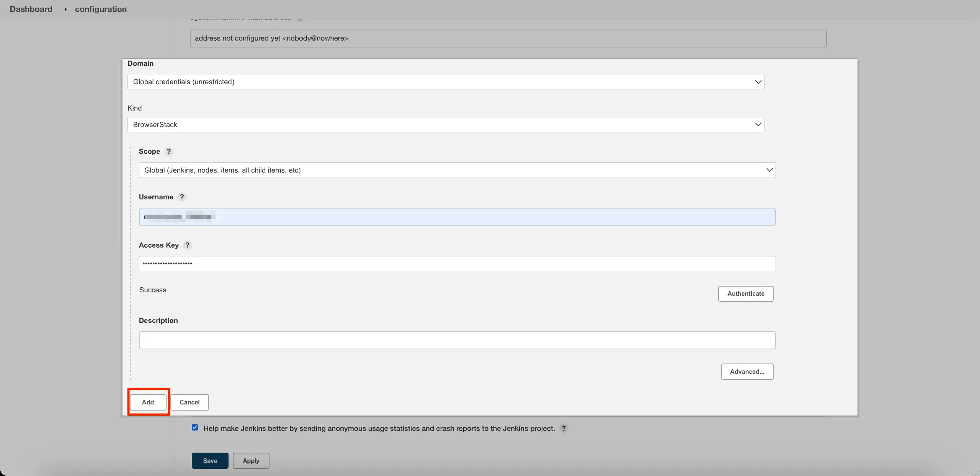The image size is (980, 476).
Task: Click the configuration breadcrumb item
Action: pos(101,9)
